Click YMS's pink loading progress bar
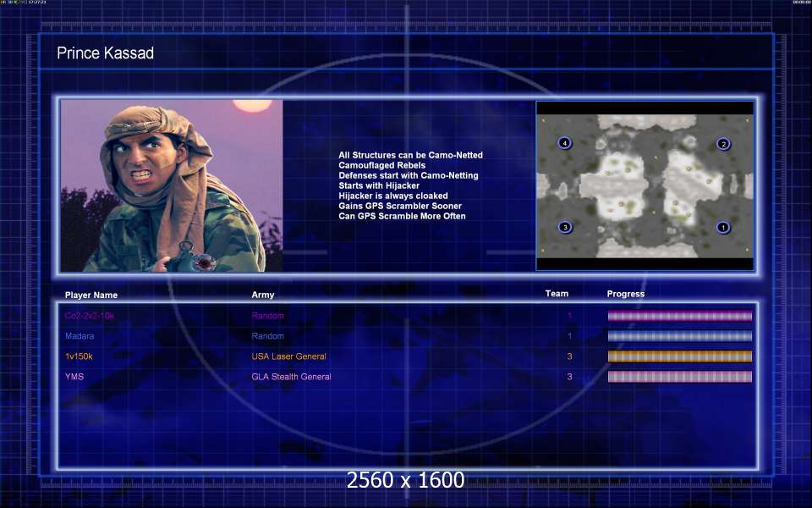Viewport: 812px width, 508px height. click(680, 377)
